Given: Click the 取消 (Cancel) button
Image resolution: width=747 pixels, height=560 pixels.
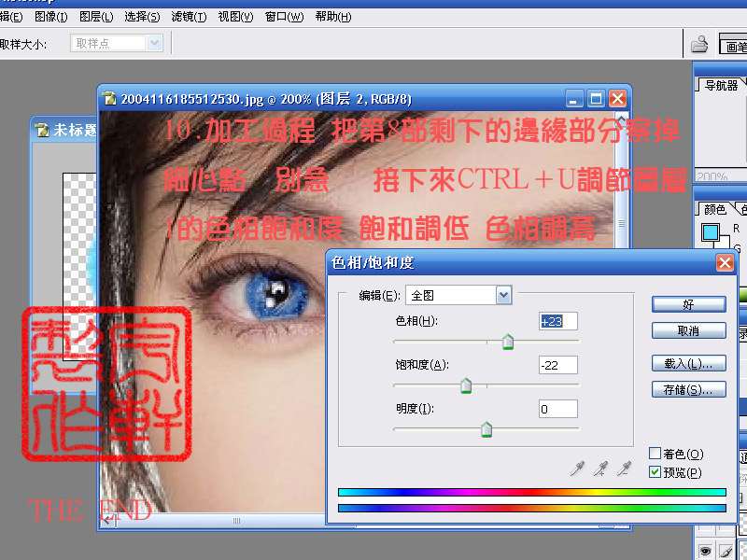Looking at the screenshot, I should [688, 330].
